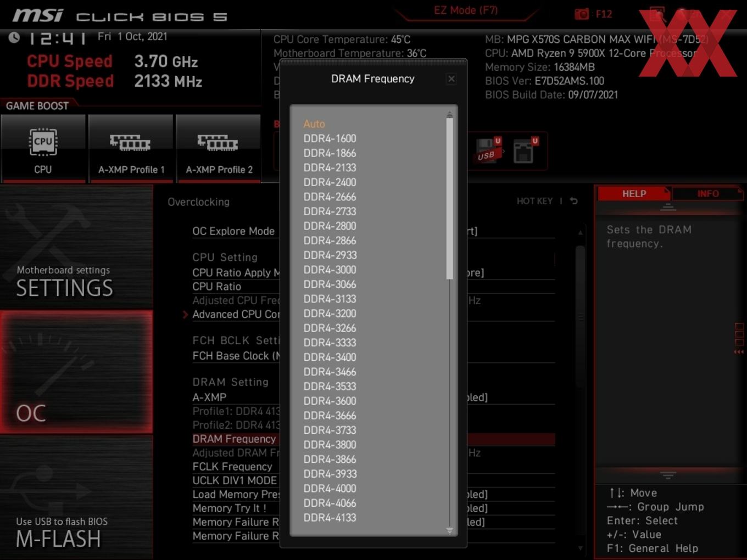The image size is (747, 560).
Task: Open M-FLASH BIOS flashing utility
Action: (x=76, y=497)
